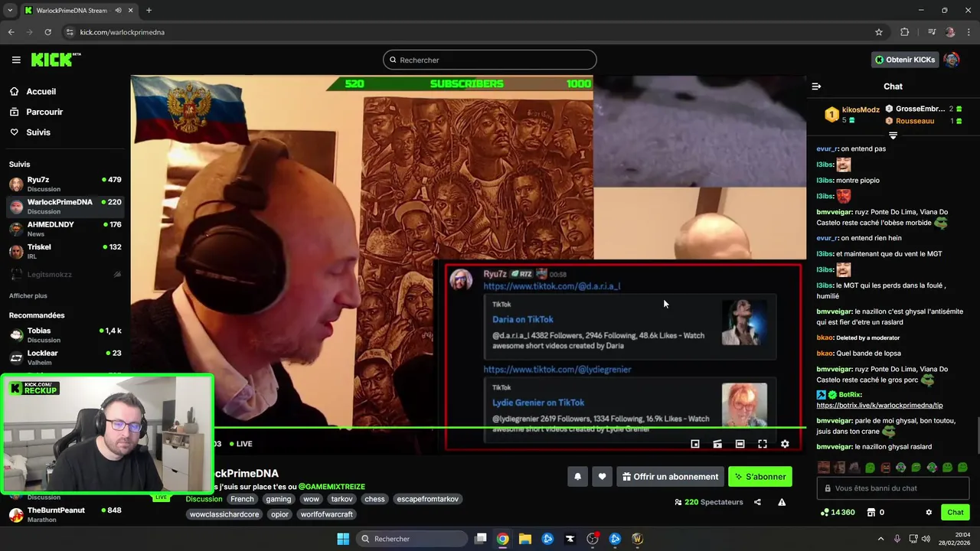The height and width of the screenshot is (551, 980).
Task: Open Tobias recommended channel
Action: [x=65, y=335]
